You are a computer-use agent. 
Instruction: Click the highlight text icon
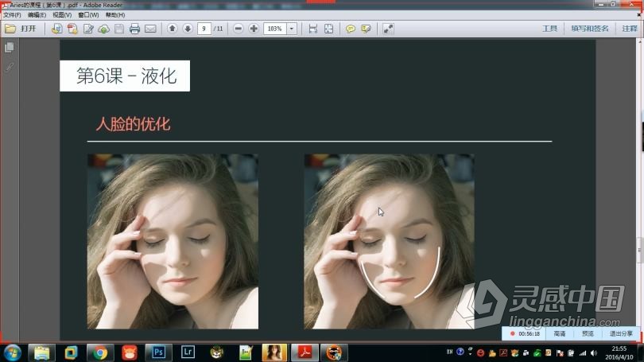pyautogui.click(x=366, y=29)
